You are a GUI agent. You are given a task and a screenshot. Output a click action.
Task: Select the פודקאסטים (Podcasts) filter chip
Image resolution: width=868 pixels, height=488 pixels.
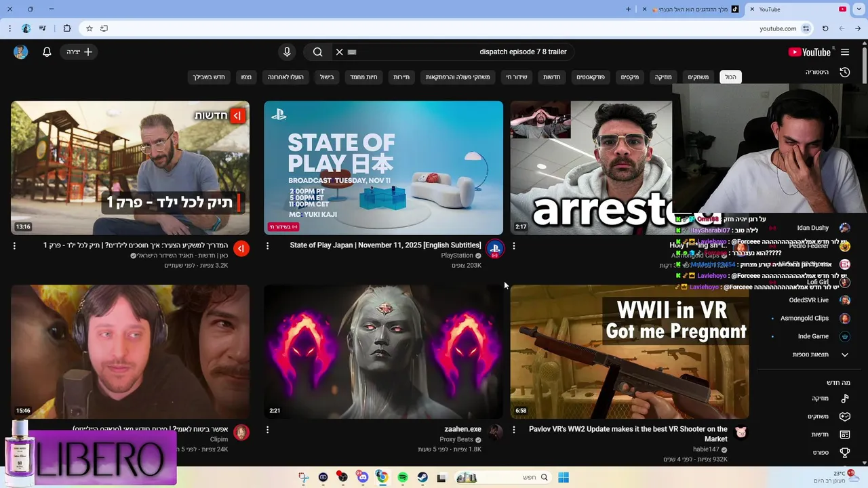tap(591, 77)
